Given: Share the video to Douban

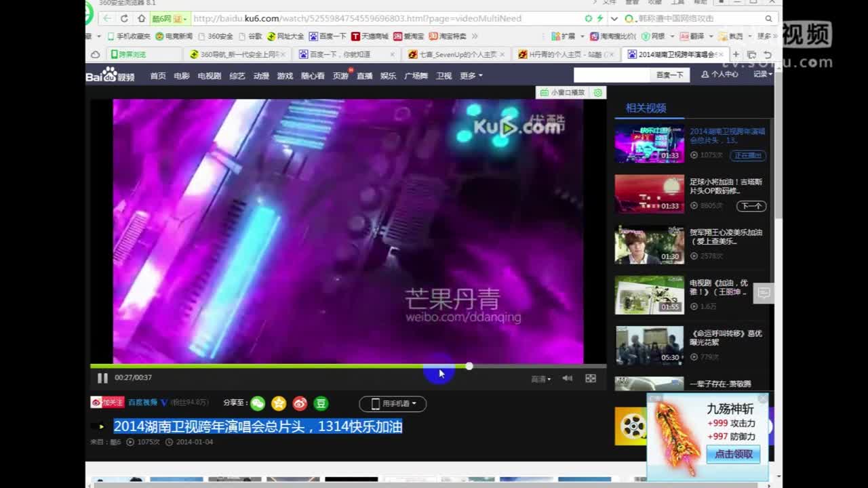Looking at the screenshot, I should point(320,403).
